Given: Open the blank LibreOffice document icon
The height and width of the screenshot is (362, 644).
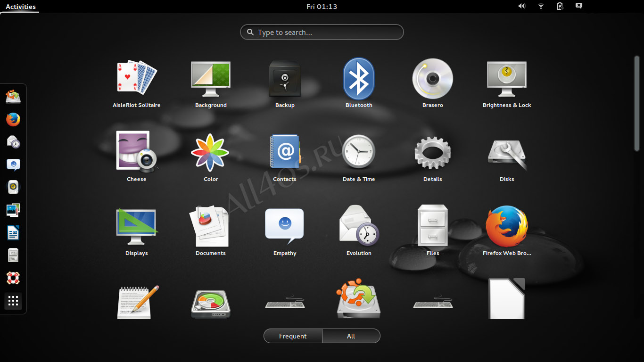Looking at the screenshot, I should click(507, 299).
